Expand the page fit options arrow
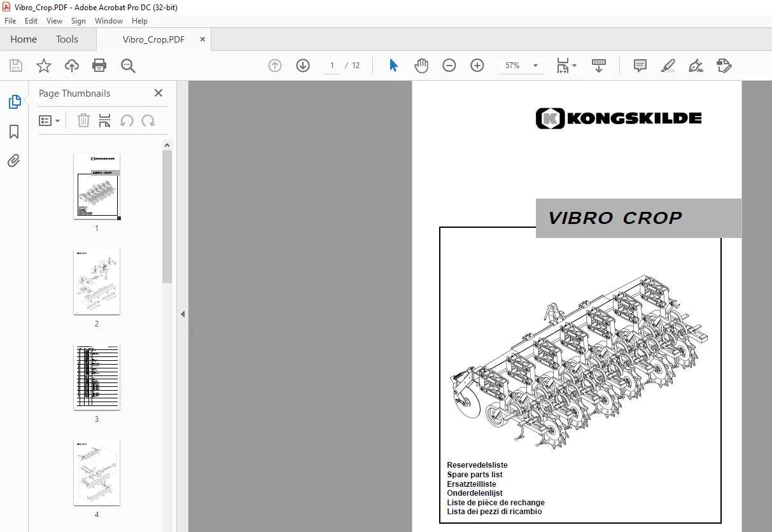The image size is (772, 532). (x=575, y=66)
